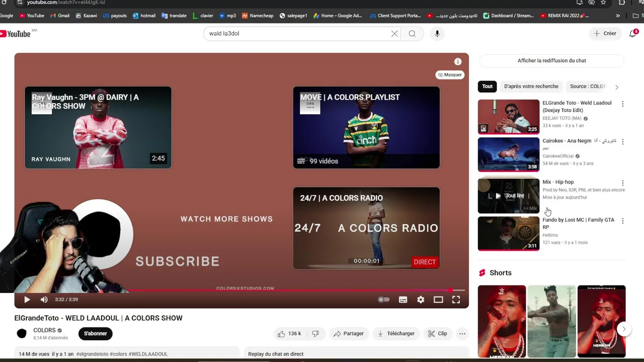Toggle subtitles with the captions icon
644x362 pixels.
403,300
